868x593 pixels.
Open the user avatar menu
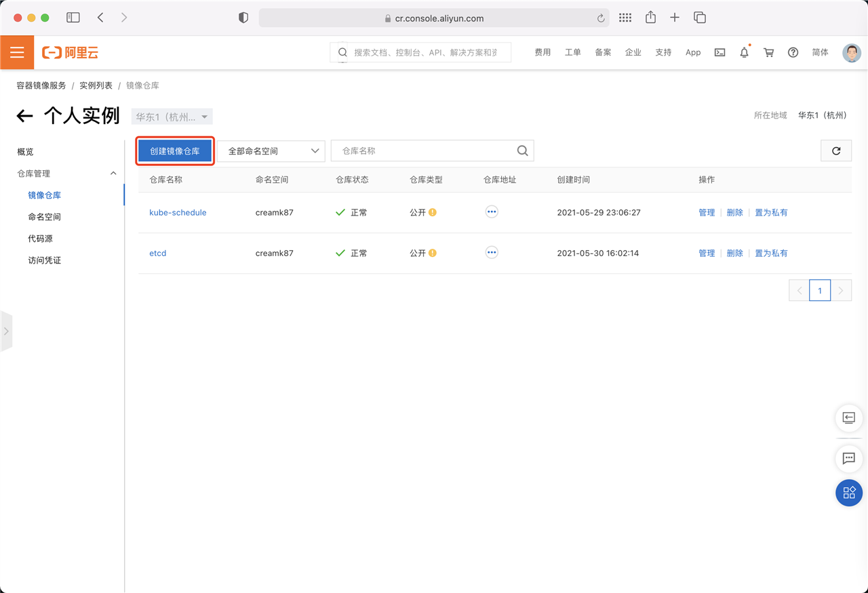coord(852,53)
